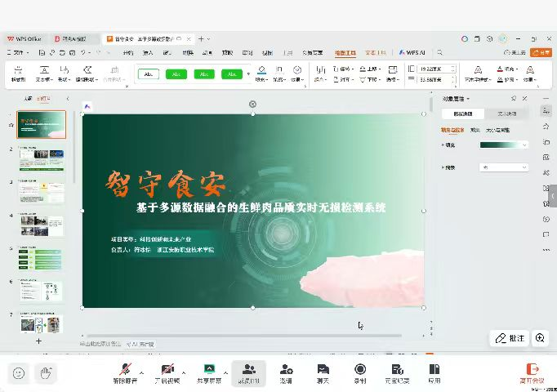This screenshot has height=392, width=557.
Task: Click the zoom magnifier icon
Action: click(x=540, y=338)
